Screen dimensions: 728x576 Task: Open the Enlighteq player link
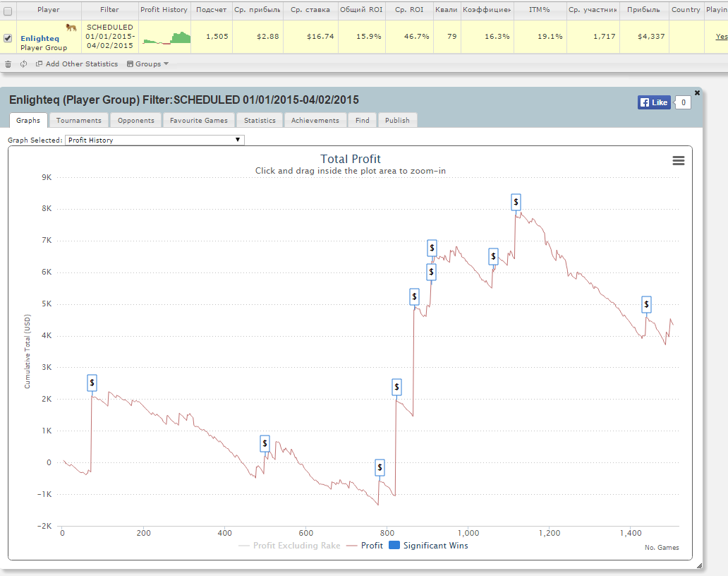pos(40,39)
